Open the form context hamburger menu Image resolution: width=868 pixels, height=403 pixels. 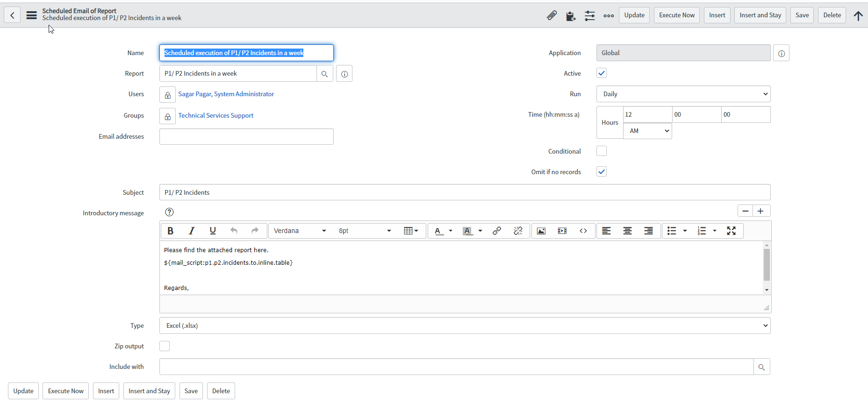[31, 15]
